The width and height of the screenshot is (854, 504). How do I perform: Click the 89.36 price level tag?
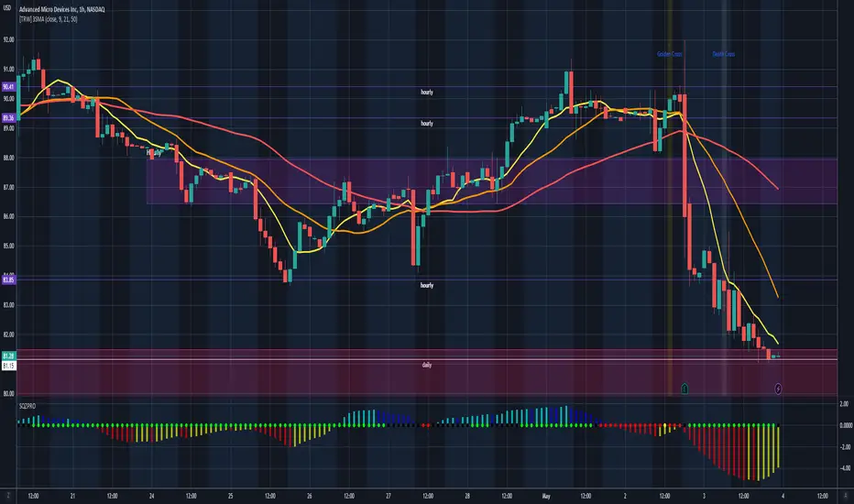(9, 117)
